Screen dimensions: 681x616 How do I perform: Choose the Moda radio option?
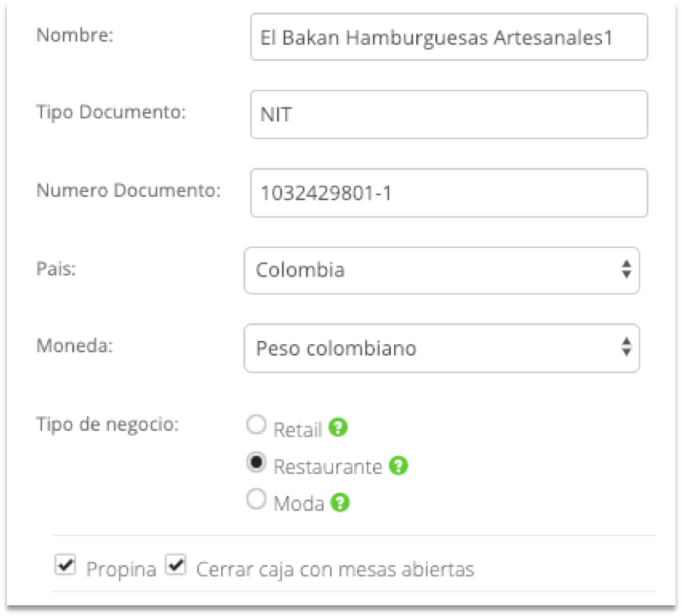pyautogui.click(x=256, y=498)
